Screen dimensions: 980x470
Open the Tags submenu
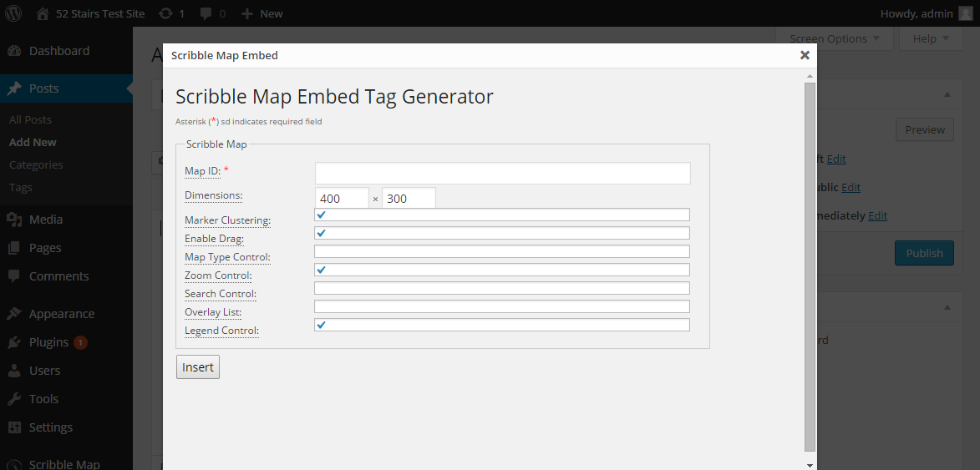tap(21, 187)
